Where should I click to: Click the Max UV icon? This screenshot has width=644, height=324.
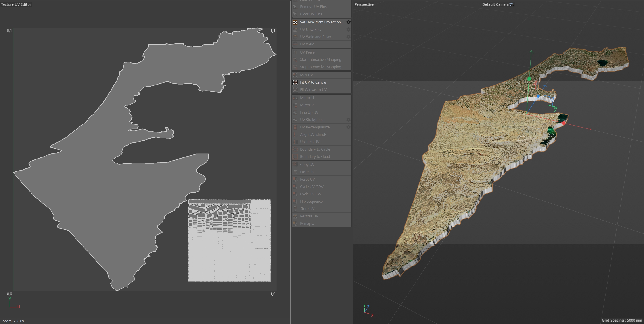pos(295,75)
